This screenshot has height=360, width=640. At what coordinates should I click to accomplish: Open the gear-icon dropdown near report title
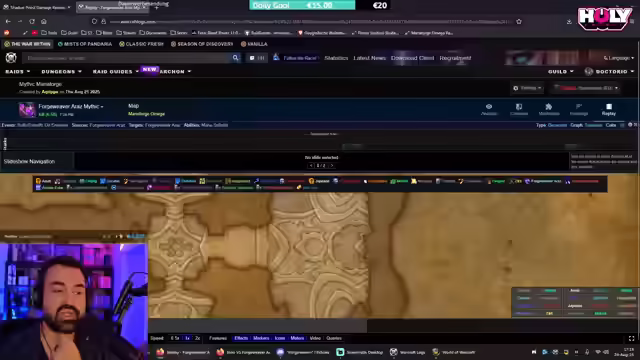coord(527,88)
